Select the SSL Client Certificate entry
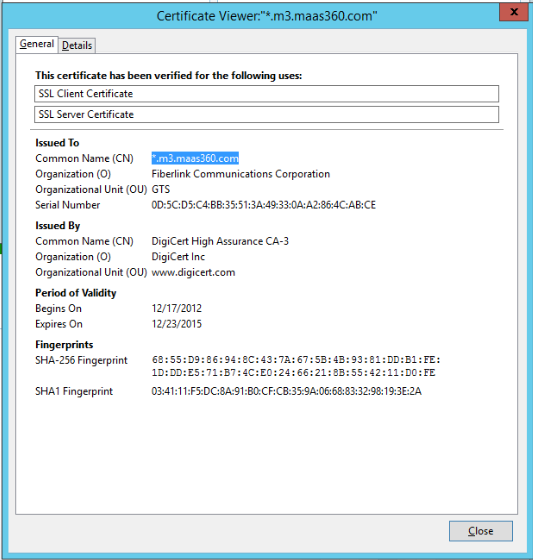The image size is (533, 560). (x=266, y=94)
